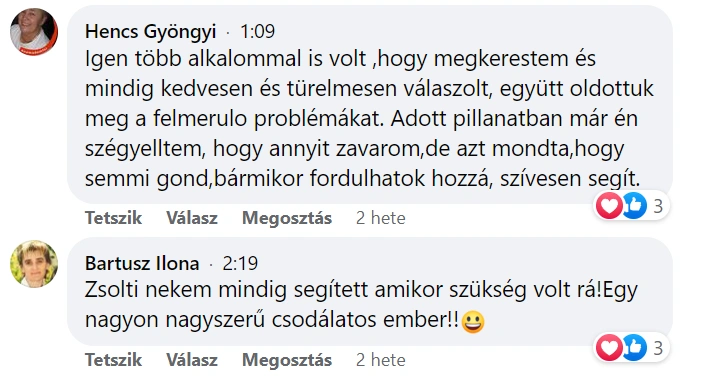Click the Bartusz Ilona name link
The image size is (723, 378).
point(142,264)
